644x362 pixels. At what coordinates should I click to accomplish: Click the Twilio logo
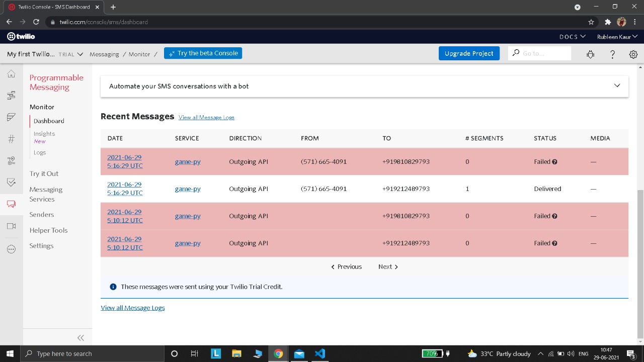[x=21, y=36]
